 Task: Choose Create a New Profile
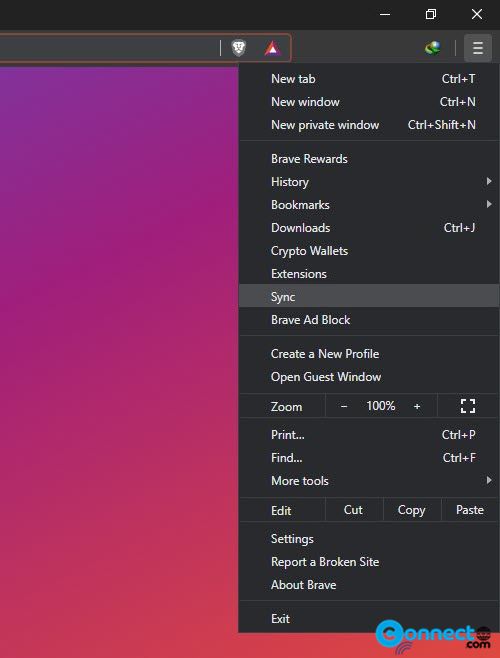pyautogui.click(x=369, y=354)
